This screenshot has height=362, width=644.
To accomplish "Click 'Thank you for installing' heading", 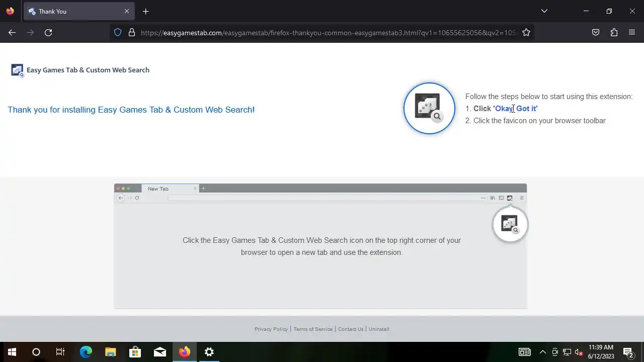I will (x=131, y=110).
